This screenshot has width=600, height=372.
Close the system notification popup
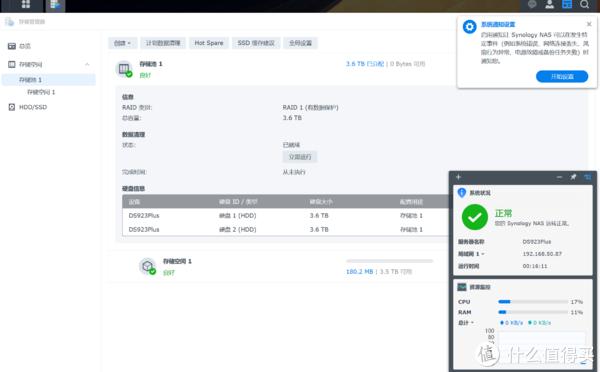tap(589, 24)
